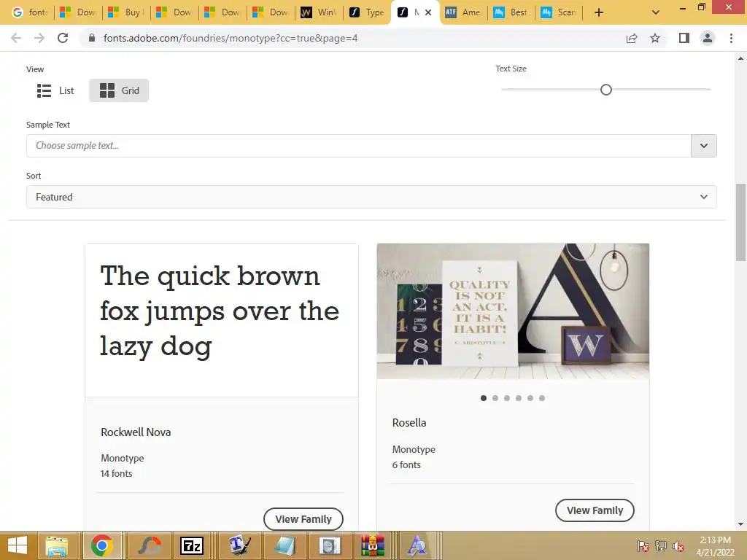The height and width of the screenshot is (560, 747).
Task: Open the Rockwell Nova font name link
Action: tap(136, 432)
